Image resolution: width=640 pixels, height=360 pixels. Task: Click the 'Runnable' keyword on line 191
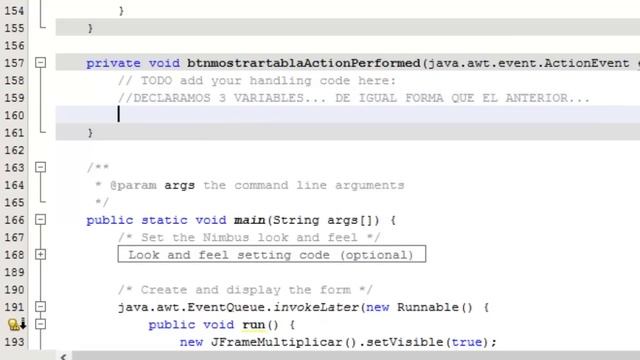click(428, 307)
